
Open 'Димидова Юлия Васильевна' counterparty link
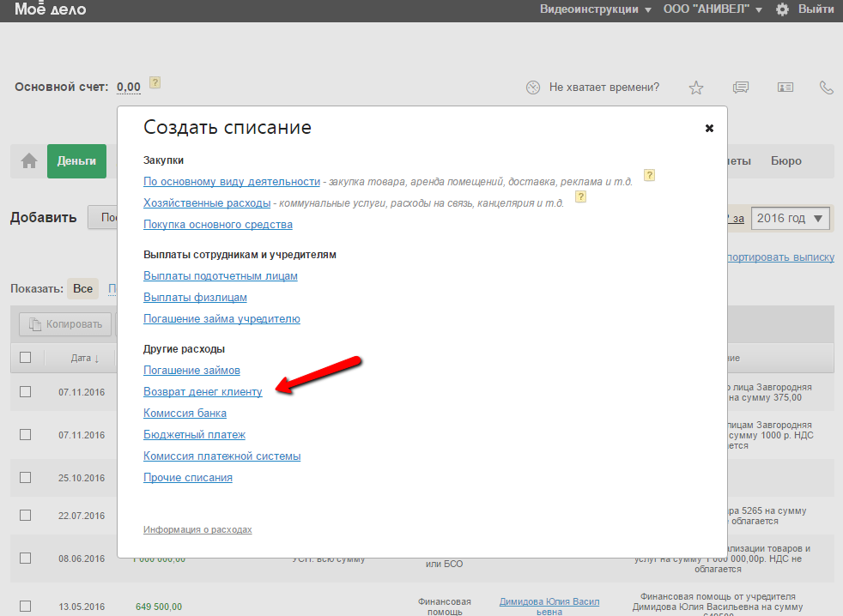point(549,607)
